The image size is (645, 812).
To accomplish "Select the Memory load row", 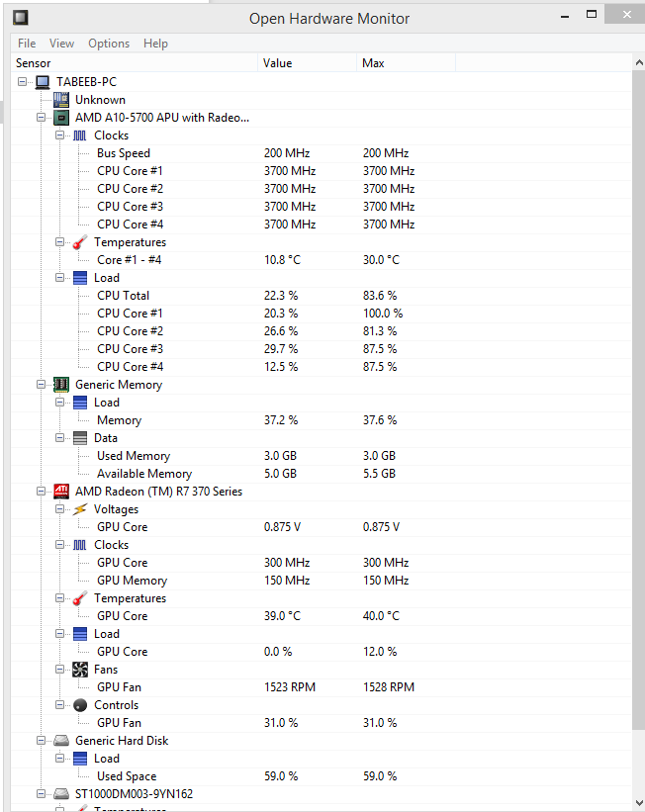I will click(x=322, y=420).
